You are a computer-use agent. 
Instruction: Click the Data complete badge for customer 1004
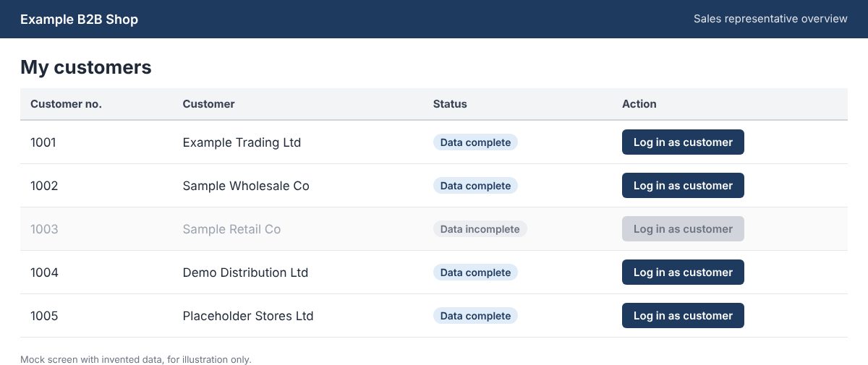(475, 272)
